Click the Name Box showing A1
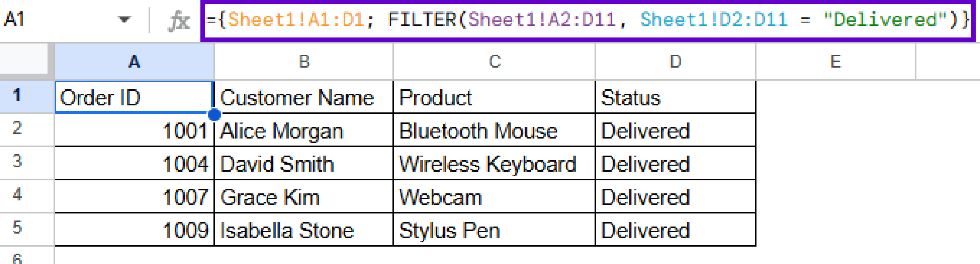Image resolution: width=980 pixels, height=264 pixels. click(53, 20)
